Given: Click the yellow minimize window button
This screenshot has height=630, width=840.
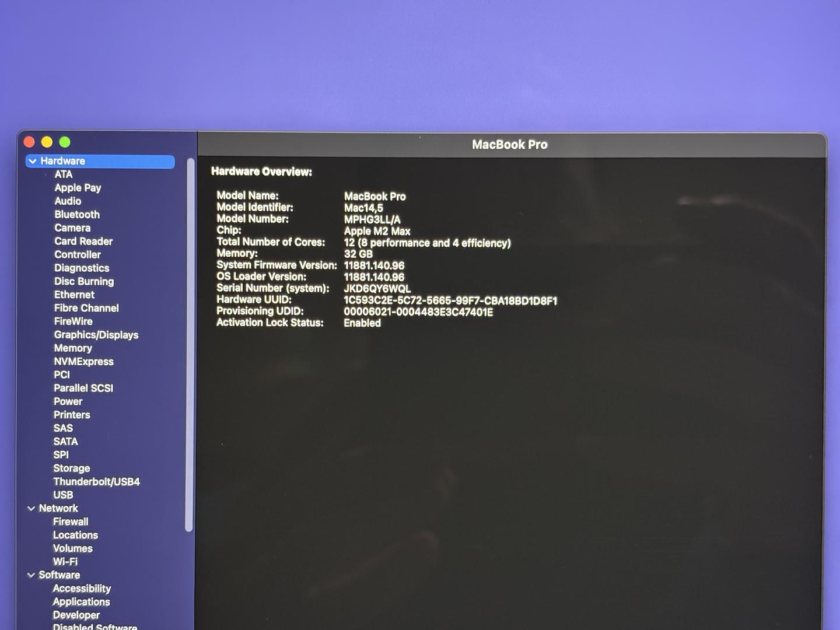Looking at the screenshot, I should (x=47, y=142).
